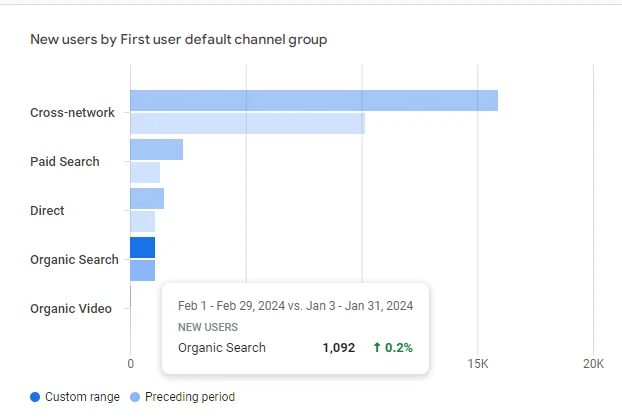
Task: Click the tooltip date range text
Action: [296, 306]
